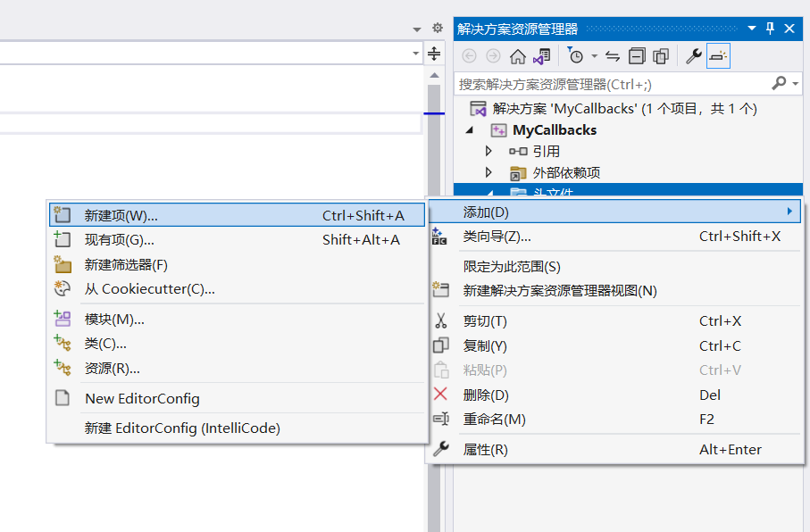The width and height of the screenshot is (810, 532).
Task: Select 新建项(W)... in Add submenu
Action: pos(238,215)
